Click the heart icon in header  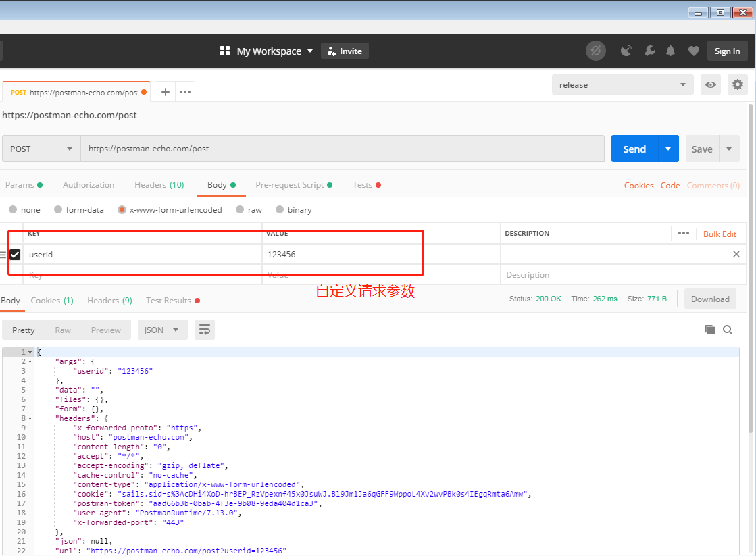[x=693, y=51]
